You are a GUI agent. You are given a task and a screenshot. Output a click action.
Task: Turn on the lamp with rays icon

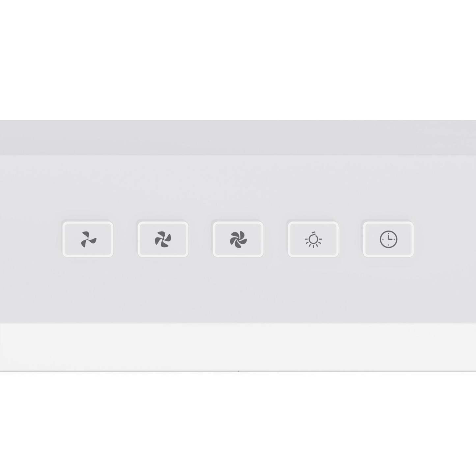pos(313,239)
